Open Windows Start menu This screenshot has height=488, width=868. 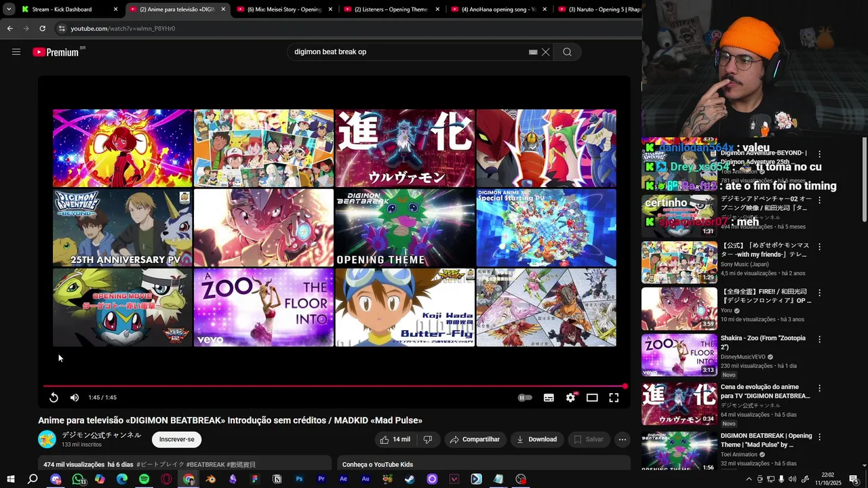coord(11,479)
